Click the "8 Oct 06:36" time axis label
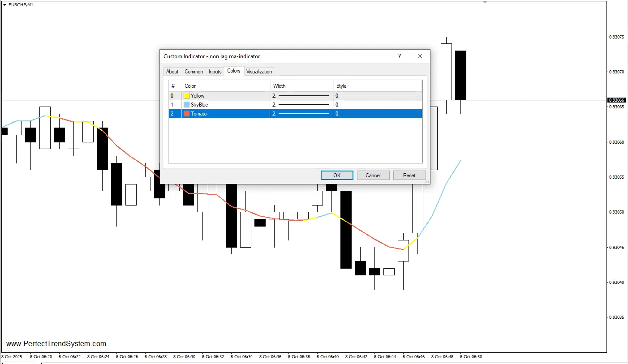This screenshot has height=364, width=628. point(271,357)
